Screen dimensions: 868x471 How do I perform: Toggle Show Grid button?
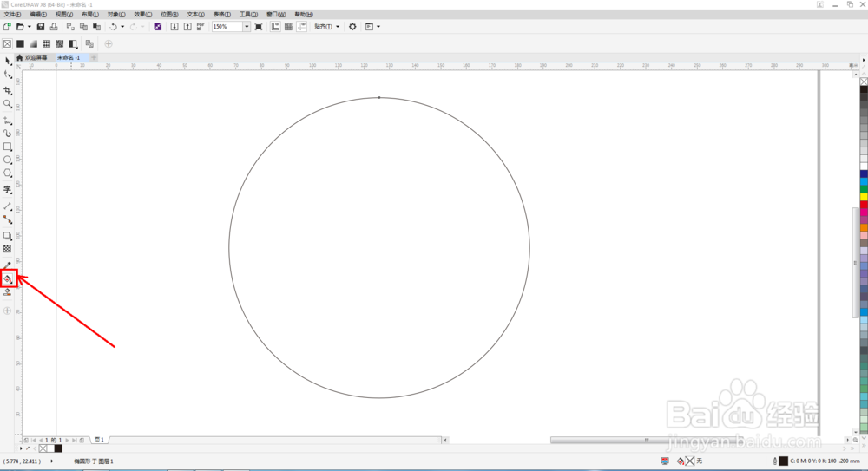point(288,27)
